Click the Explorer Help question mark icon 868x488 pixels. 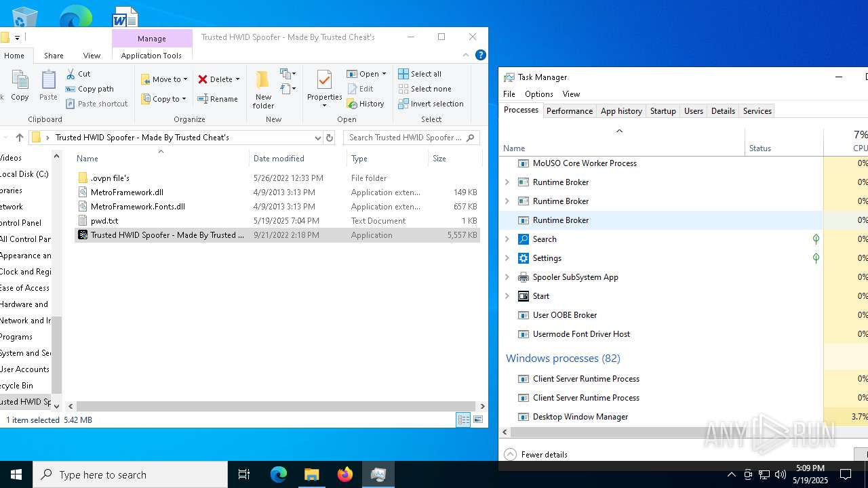[481, 56]
